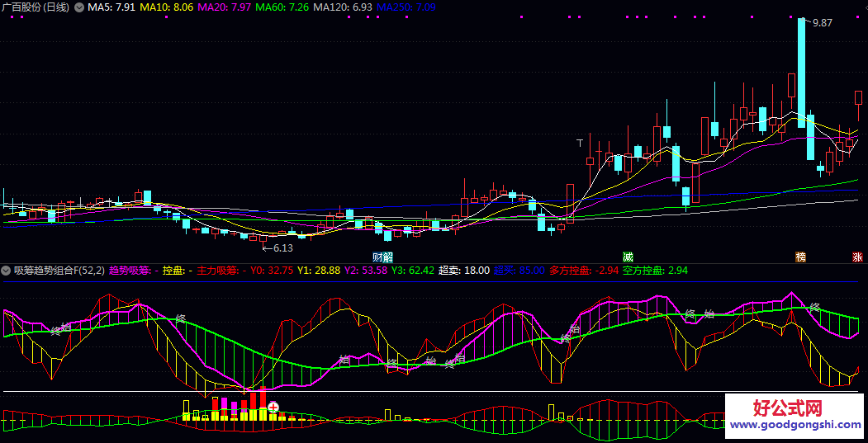Screen dimensions: 868x443
Task: Select the 控盘 value label
Action: coord(178,271)
